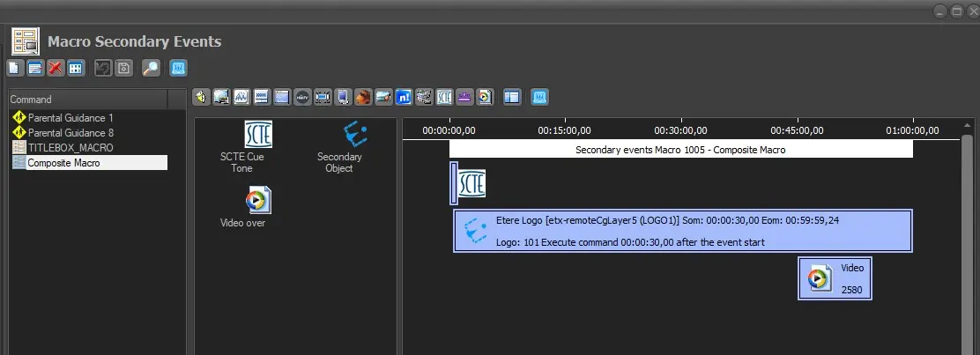Select Parental Guidance 8 command
Image resolution: width=980 pixels, height=355 pixels.
(x=69, y=132)
